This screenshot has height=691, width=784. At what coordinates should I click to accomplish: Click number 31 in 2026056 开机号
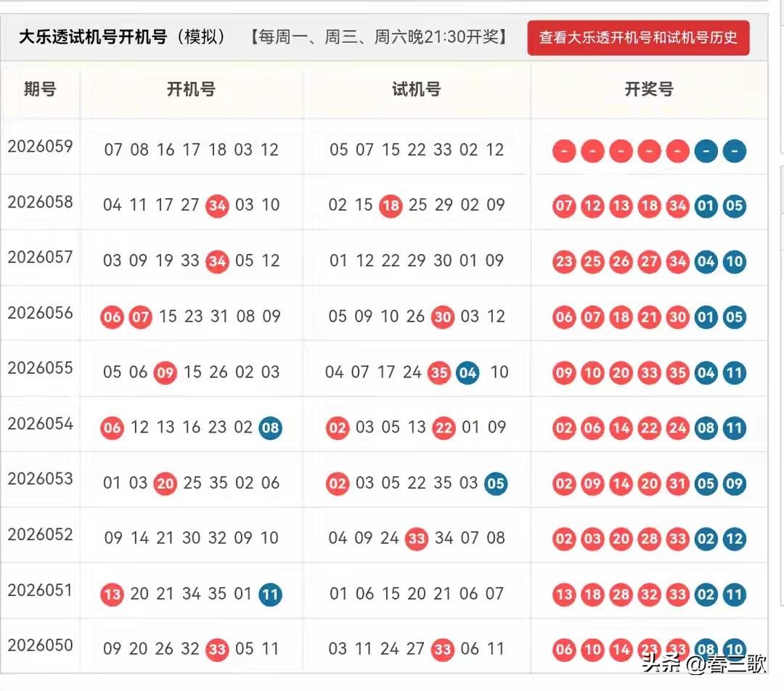[x=219, y=316]
